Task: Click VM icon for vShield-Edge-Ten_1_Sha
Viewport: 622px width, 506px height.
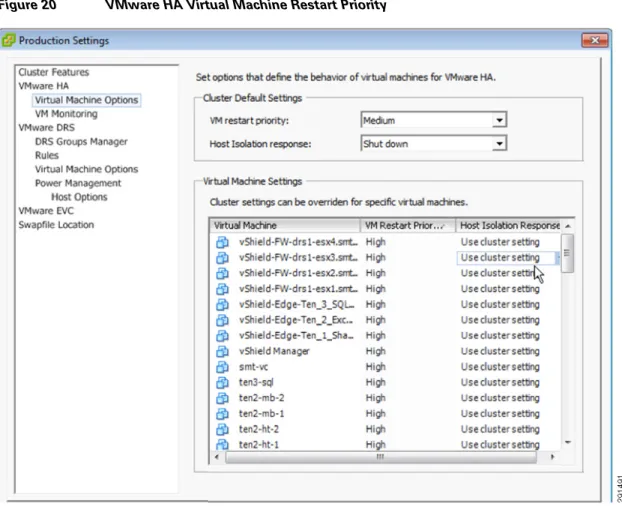Action: (x=223, y=336)
